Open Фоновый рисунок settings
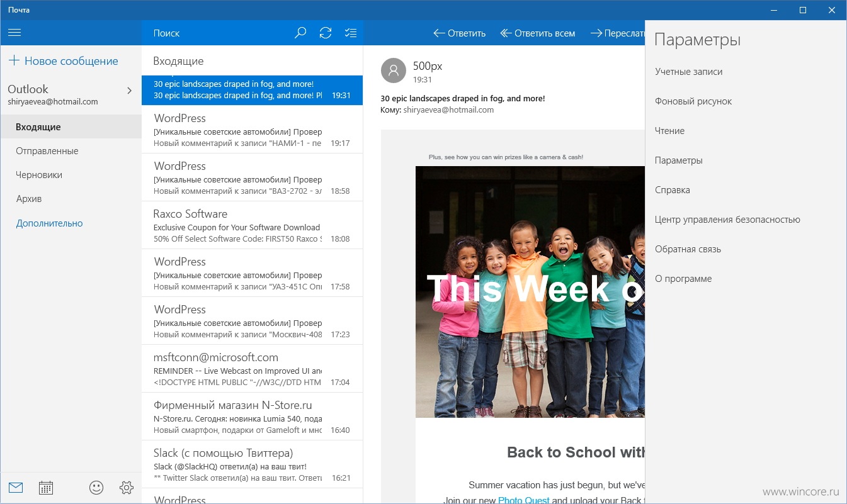847x504 pixels. 693,101
